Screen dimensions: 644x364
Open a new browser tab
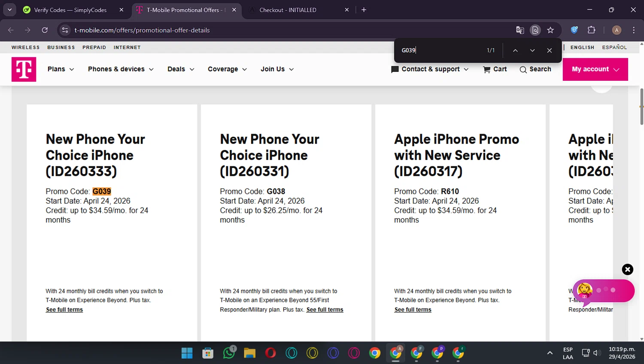pyautogui.click(x=364, y=10)
